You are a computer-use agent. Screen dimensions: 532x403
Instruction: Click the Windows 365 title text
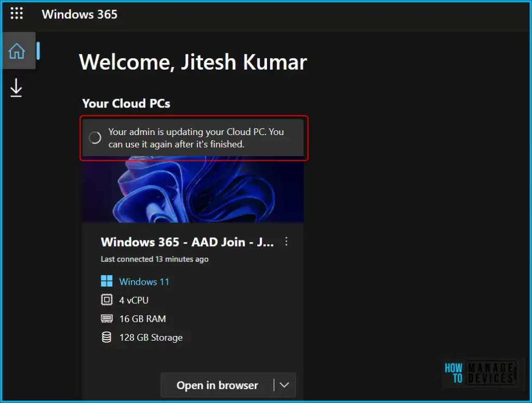coord(79,14)
